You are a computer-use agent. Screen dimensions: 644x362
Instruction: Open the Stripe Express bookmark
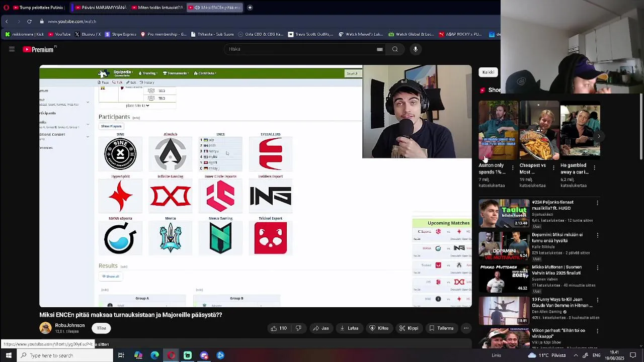120,35
